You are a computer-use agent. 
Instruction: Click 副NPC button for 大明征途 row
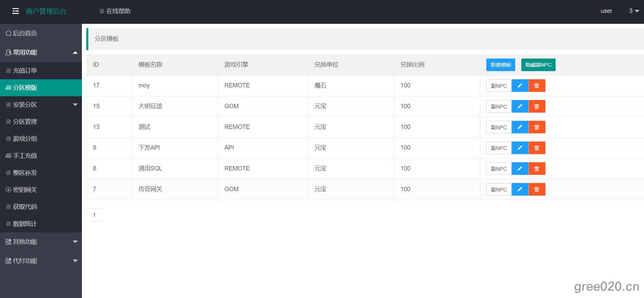499,106
